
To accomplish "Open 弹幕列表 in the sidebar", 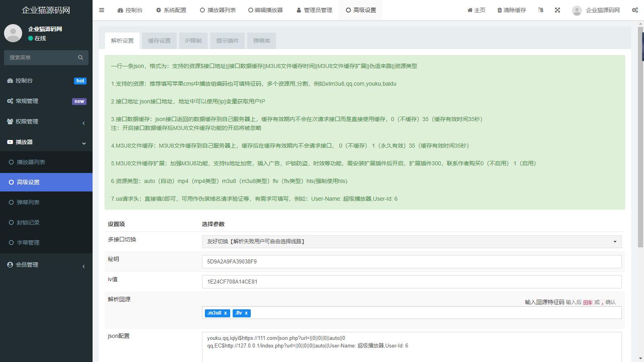I will (x=28, y=202).
